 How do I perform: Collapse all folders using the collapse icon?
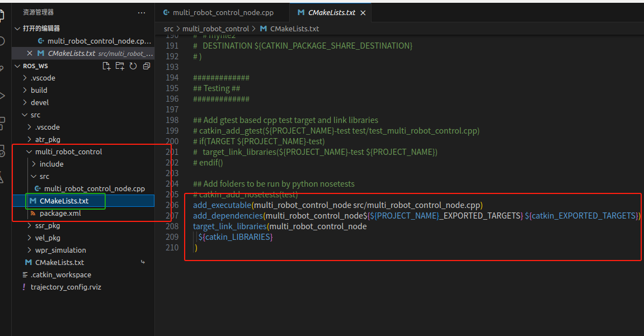click(147, 66)
